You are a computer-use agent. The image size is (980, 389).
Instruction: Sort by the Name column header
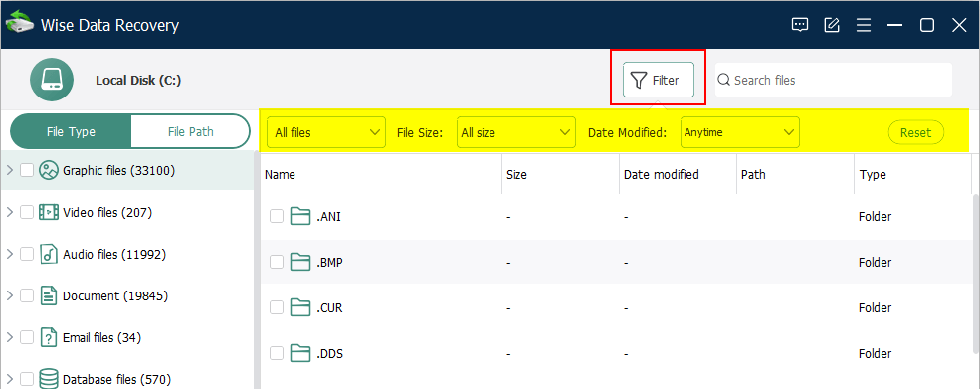pos(381,174)
